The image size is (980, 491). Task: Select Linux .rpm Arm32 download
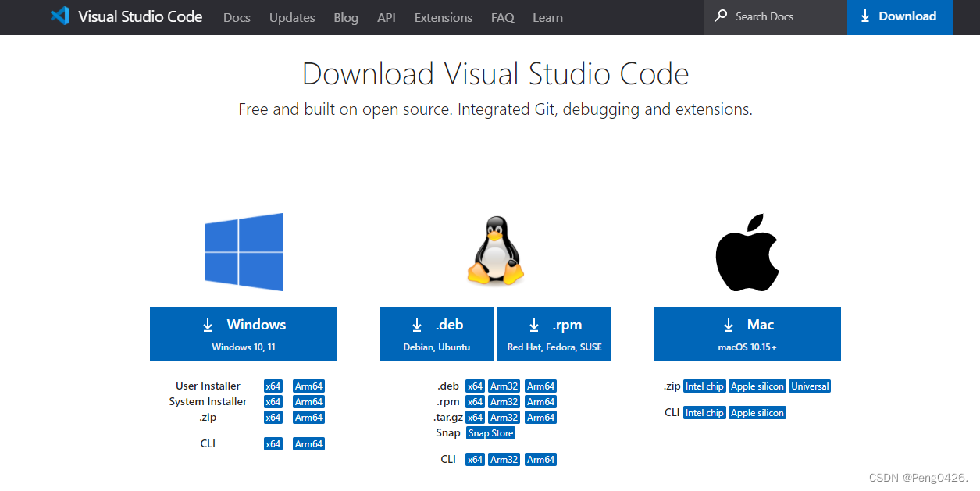[504, 402]
